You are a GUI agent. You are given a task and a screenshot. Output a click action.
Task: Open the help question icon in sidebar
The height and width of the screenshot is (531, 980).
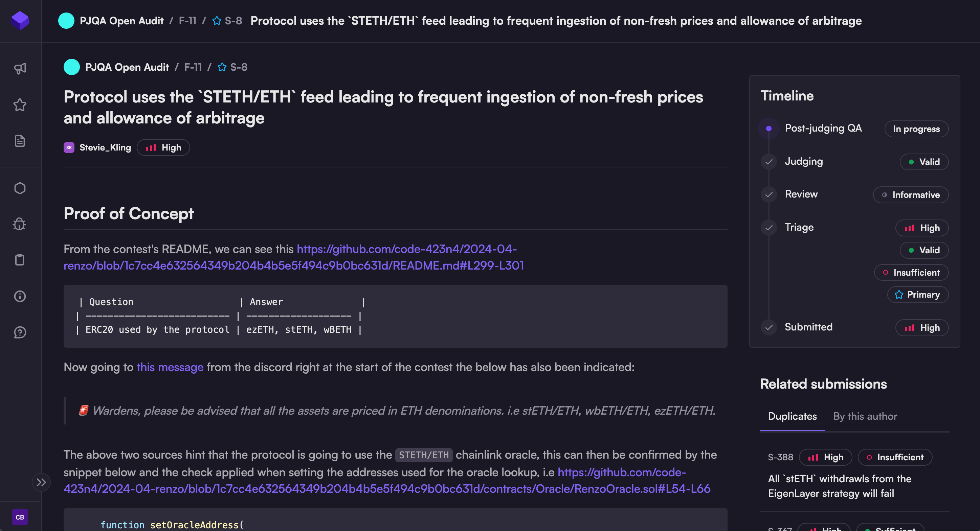pyautogui.click(x=20, y=332)
